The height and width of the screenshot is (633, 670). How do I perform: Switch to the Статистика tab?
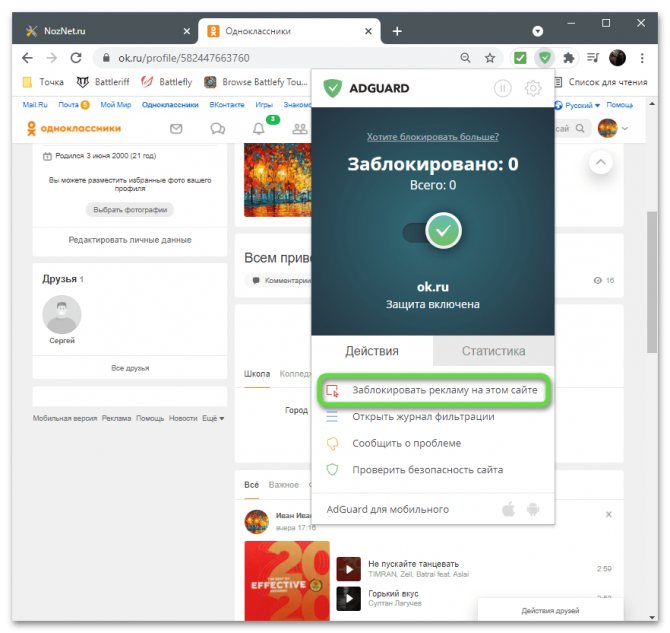tap(494, 351)
